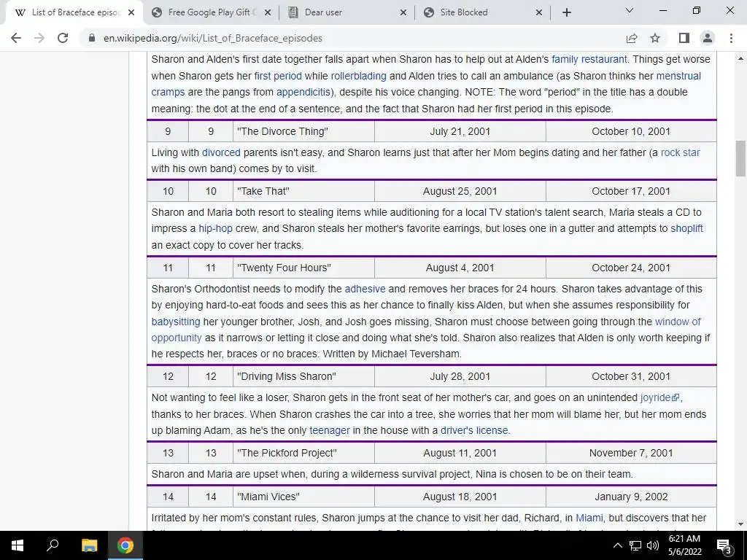The height and width of the screenshot is (560, 747).
Task: Share this page via share icon
Action: (x=632, y=38)
